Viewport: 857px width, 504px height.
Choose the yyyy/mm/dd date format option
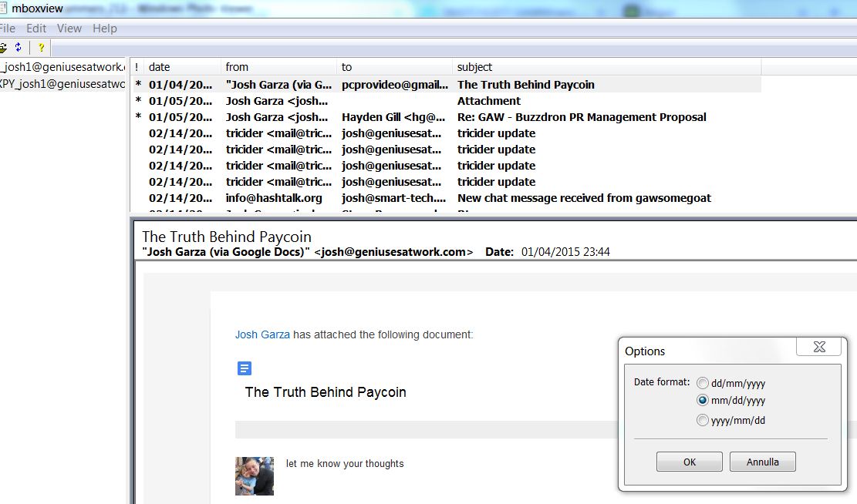point(702,420)
